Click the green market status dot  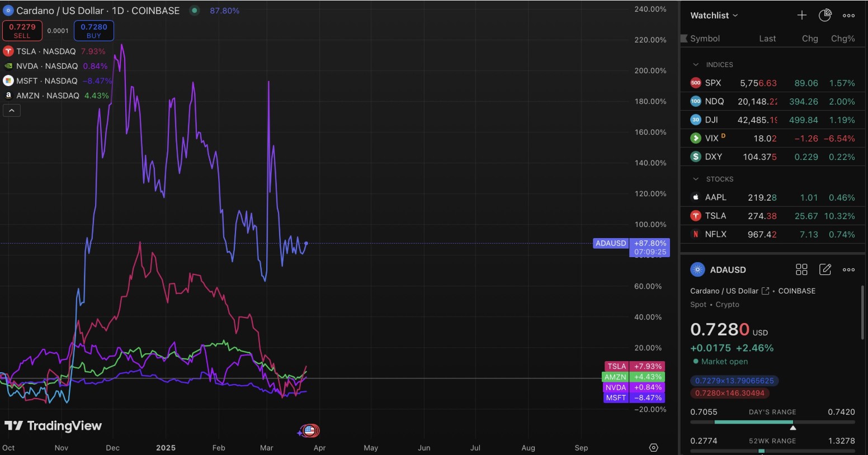[194, 10]
